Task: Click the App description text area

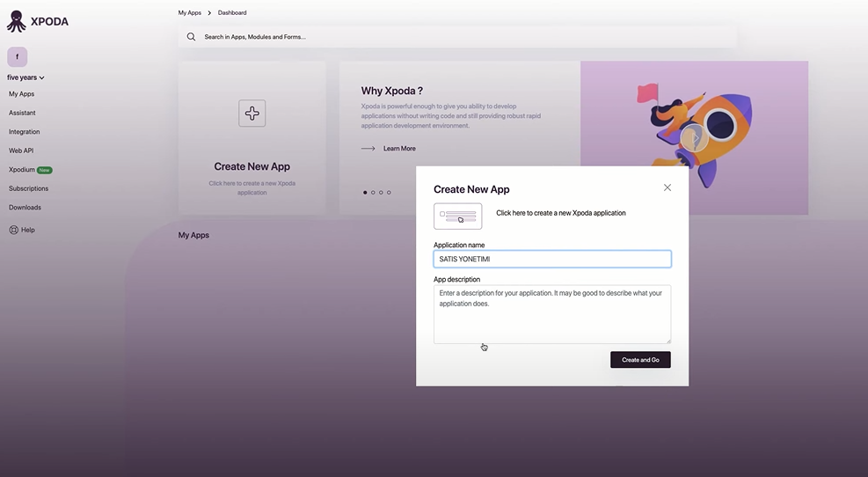Action: tap(552, 314)
